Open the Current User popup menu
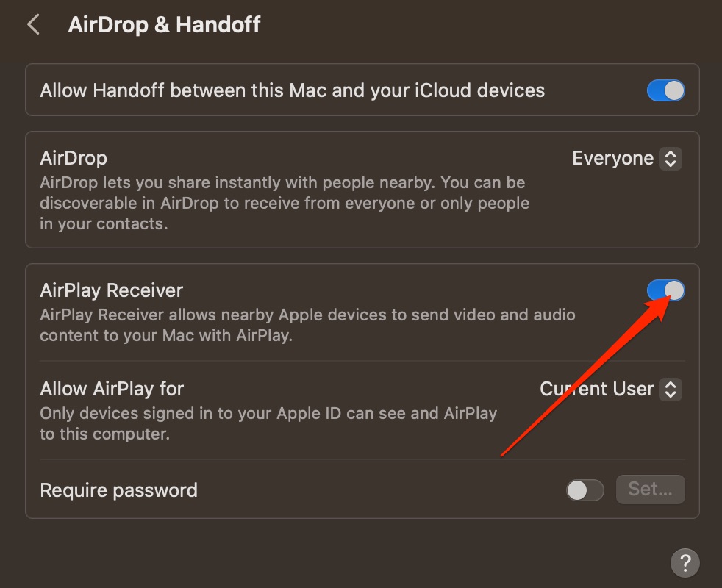 610,389
